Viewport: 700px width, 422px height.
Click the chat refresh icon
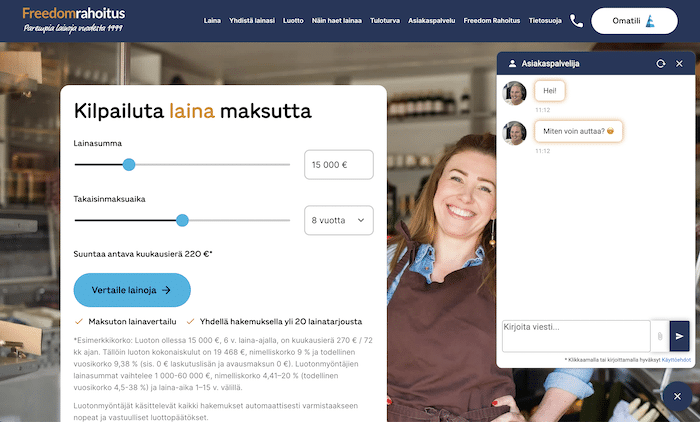click(661, 64)
